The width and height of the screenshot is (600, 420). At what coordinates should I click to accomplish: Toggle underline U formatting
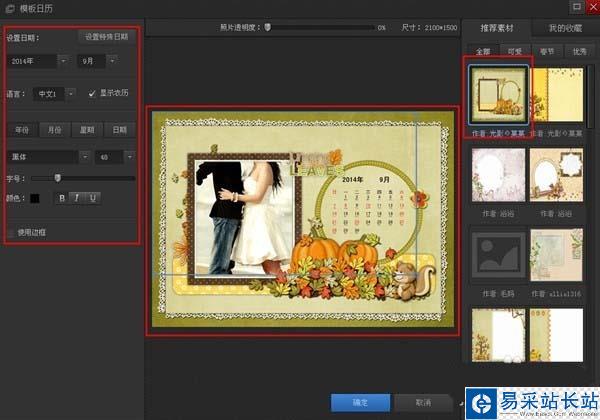click(93, 198)
